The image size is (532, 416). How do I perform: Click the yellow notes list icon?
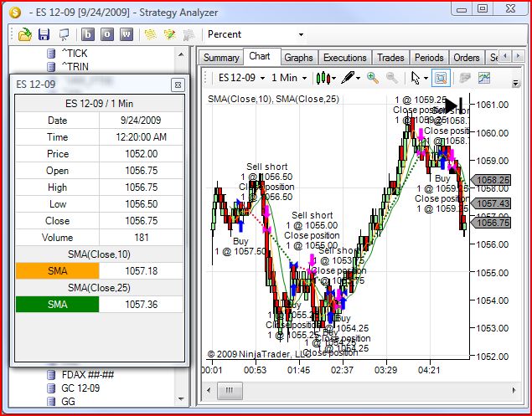(x=150, y=34)
